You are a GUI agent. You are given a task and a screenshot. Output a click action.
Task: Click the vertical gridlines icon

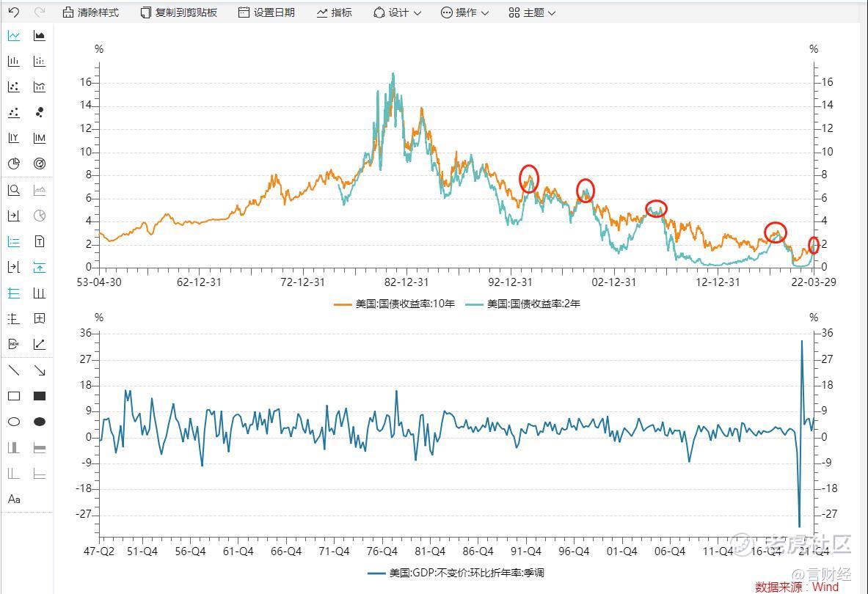click(40, 293)
